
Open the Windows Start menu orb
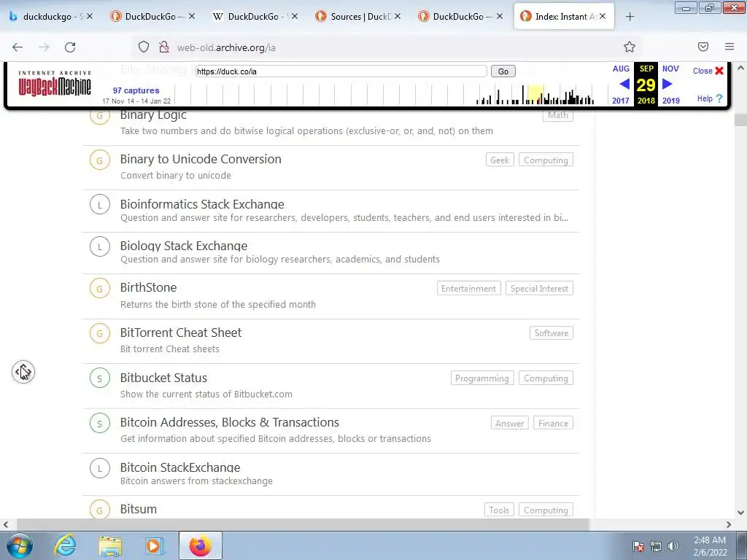(20, 545)
